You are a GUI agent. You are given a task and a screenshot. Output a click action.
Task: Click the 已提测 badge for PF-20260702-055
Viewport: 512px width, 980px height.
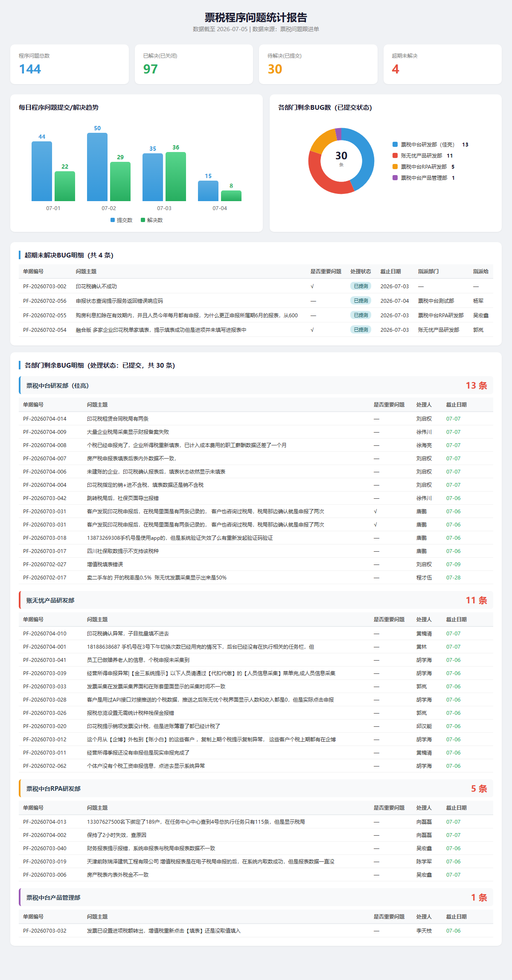tap(361, 315)
